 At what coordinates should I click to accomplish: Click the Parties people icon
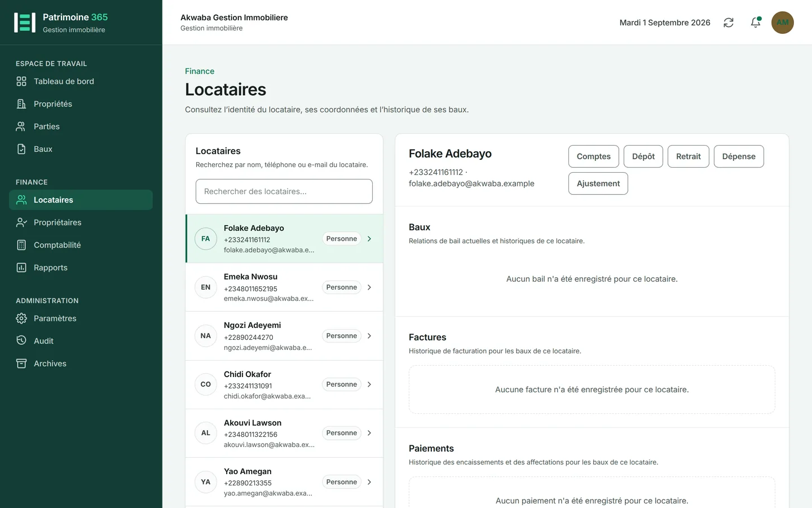(x=21, y=126)
